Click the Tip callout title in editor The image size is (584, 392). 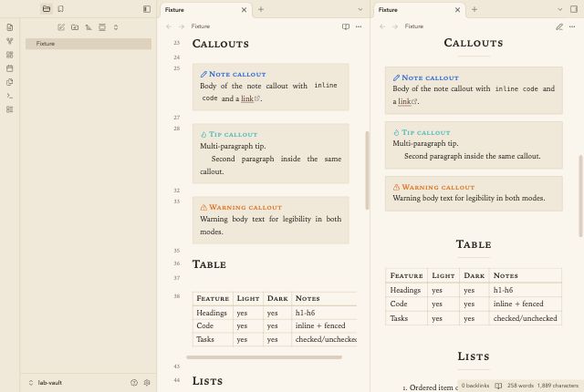pos(233,134)
